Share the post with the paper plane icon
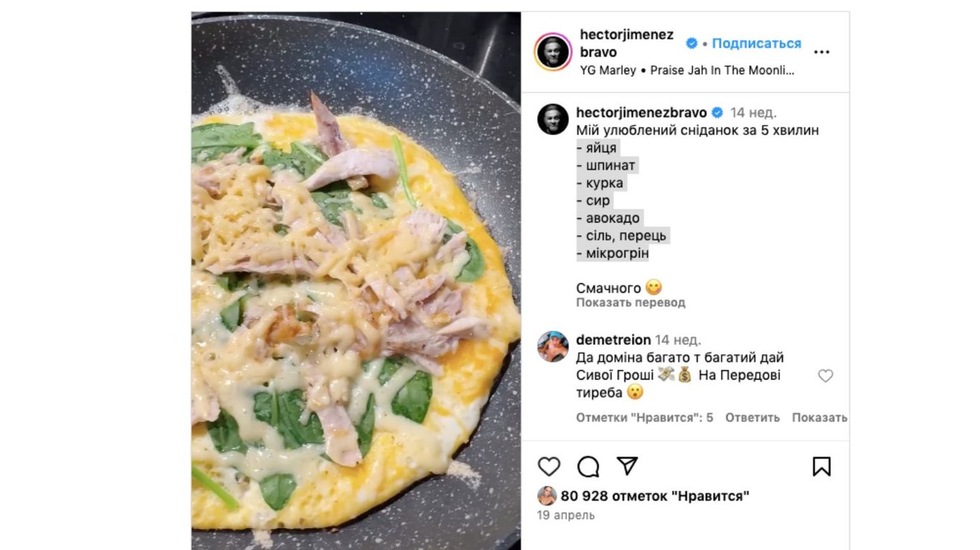 [627, 467]
